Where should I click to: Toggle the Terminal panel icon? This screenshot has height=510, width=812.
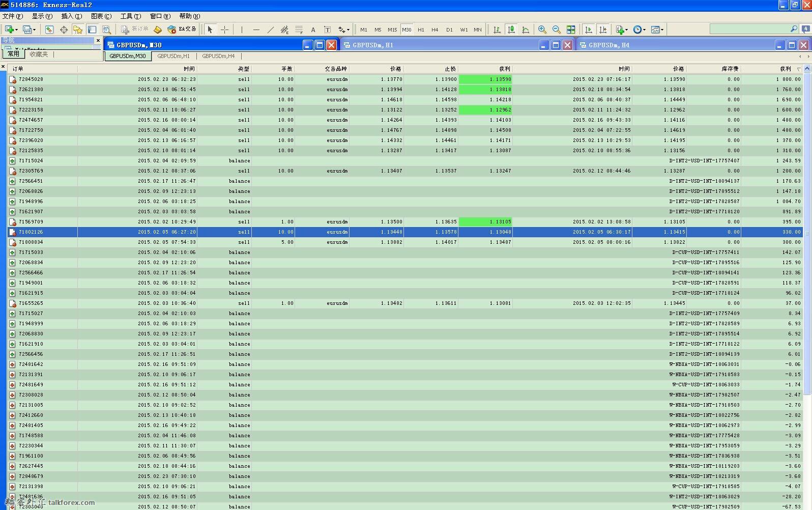(x=92, y=30)
